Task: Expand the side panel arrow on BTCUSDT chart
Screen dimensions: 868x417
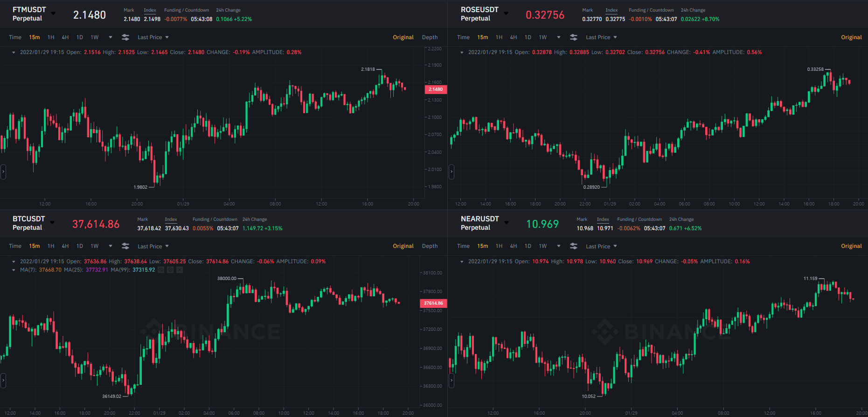Action: [3, 381]
